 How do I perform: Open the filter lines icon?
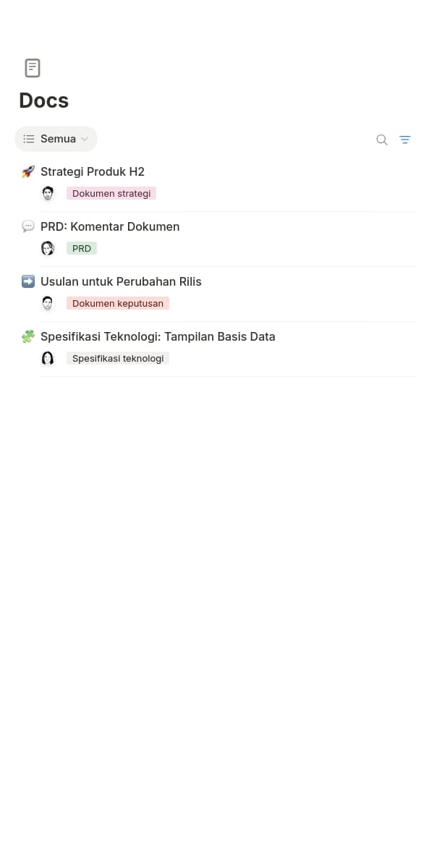pos(405,140)
